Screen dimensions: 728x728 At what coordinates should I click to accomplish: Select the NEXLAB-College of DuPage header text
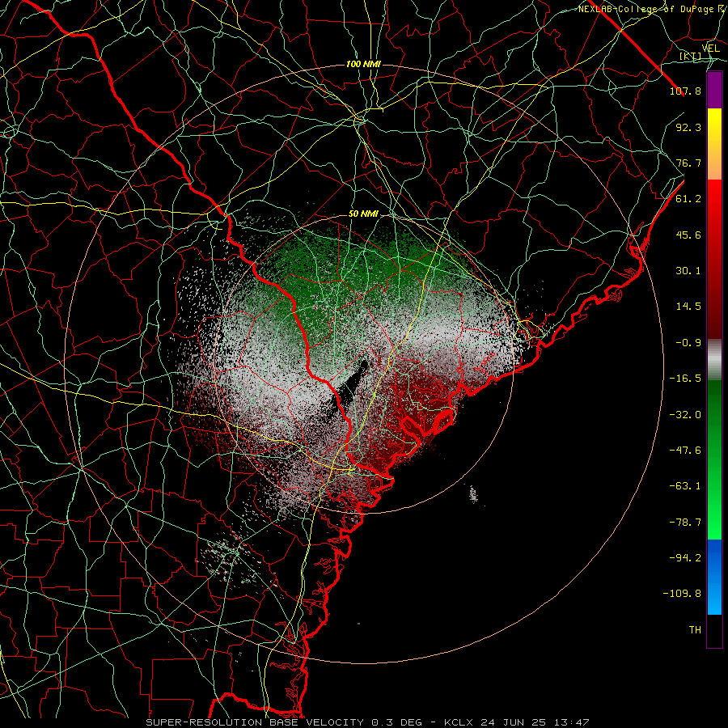[x=648, y=9]
